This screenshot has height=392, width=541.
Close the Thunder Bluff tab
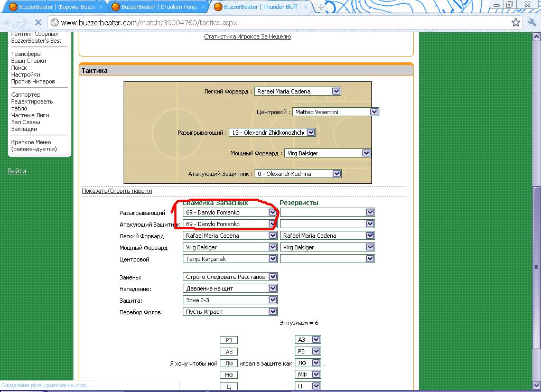point(306,7)
